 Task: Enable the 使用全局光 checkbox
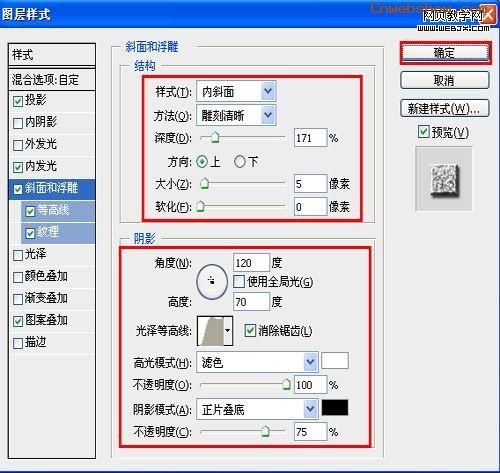click(239, 282)
